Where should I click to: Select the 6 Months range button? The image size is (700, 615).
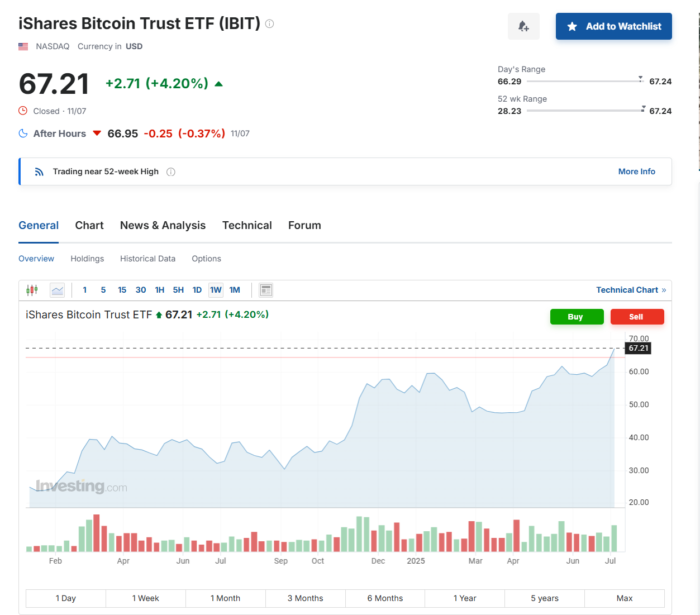385,598
